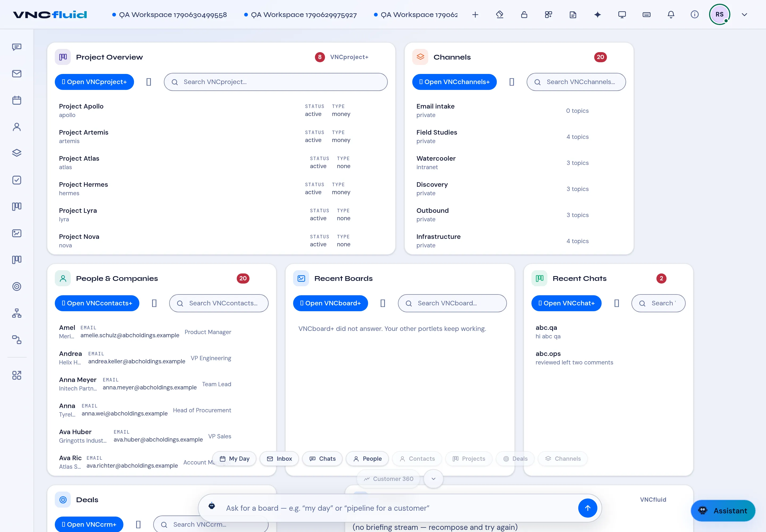Focus the Search VNCchannels field
Image resolution: width=766 pixels, height=532 pixels.
576,82
